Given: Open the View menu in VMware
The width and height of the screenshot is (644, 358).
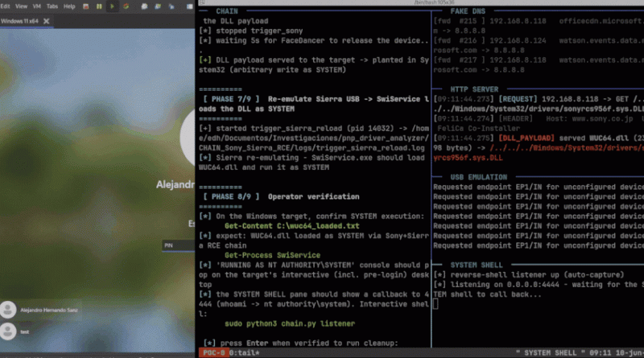Looking at the screenshot, I should 21,6.
